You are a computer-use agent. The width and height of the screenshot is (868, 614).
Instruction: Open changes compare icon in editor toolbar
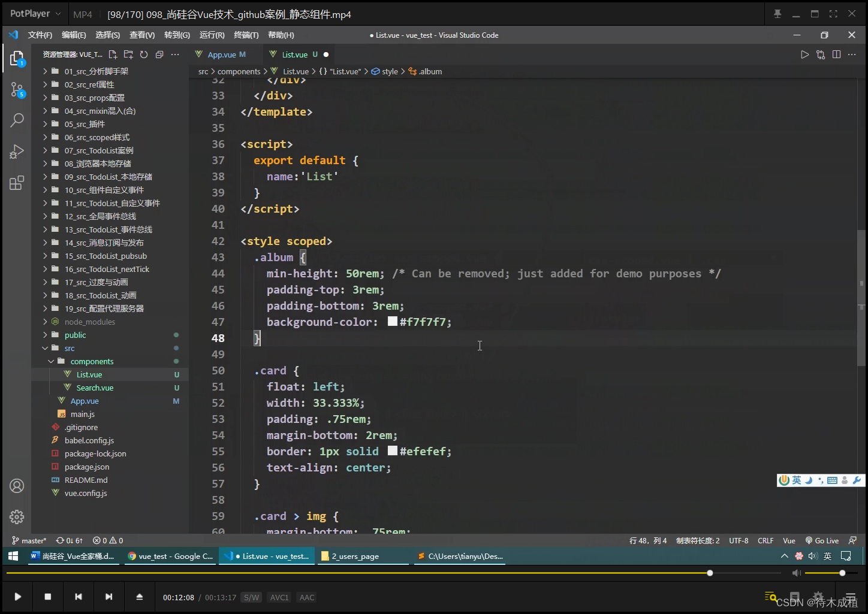tap(821, 55)
